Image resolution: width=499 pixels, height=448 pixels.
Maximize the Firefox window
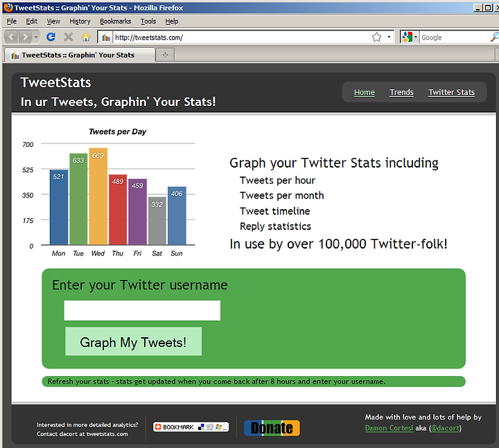pyautogui.click(x=487, y=8)
